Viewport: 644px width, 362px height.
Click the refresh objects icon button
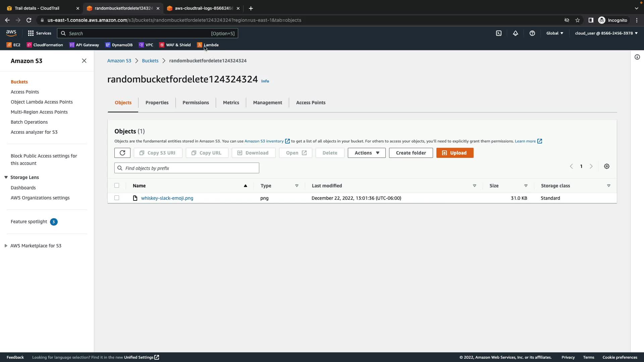tap(122, 153)
